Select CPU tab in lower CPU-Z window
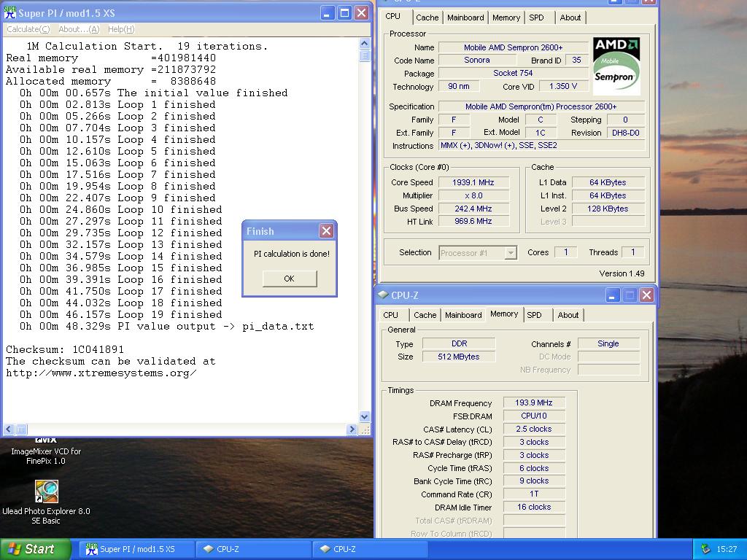 pos(391,315)
